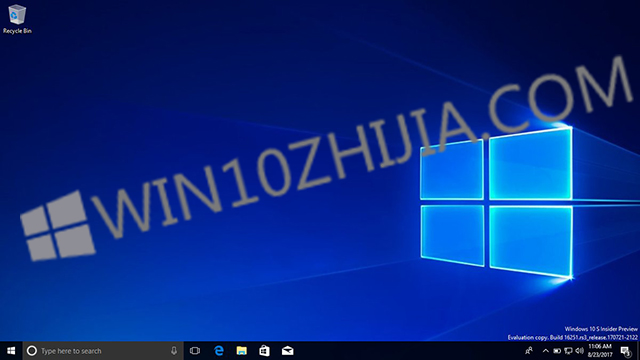Open the clock showing 11:06 AM

pos(600,351)
